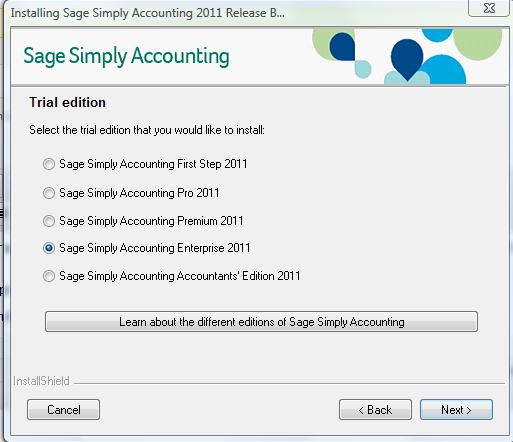Image resolution: width=513 pixels, height=442 pixels.
Task: Click the Sage Simply Accounting logo text
Action: (x=126, y=56)
